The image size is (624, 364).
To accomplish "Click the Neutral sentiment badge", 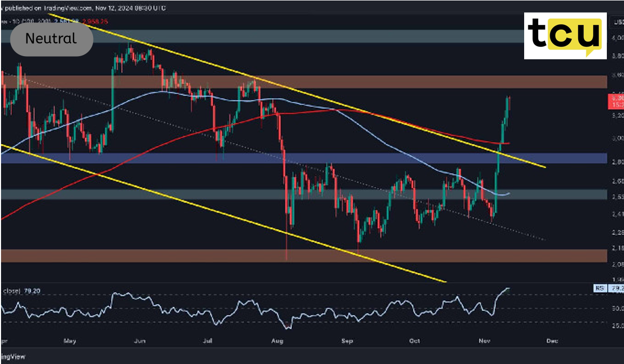I will coord(51,39).
